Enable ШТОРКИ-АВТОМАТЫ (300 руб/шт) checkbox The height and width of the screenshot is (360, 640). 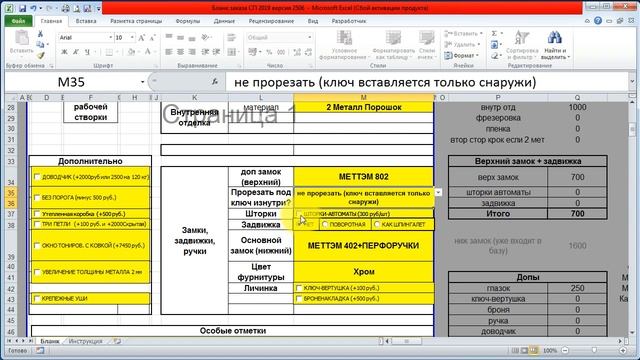(299, 214)
